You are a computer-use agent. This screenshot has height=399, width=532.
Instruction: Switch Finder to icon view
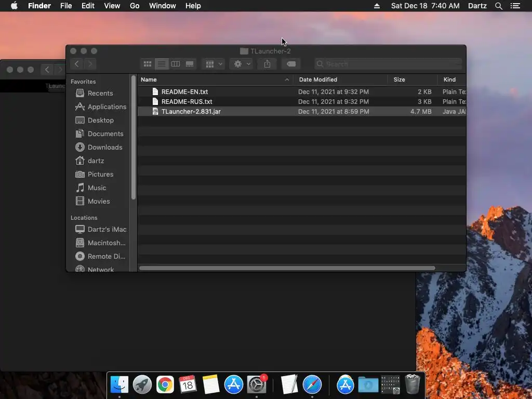[147, 64]
